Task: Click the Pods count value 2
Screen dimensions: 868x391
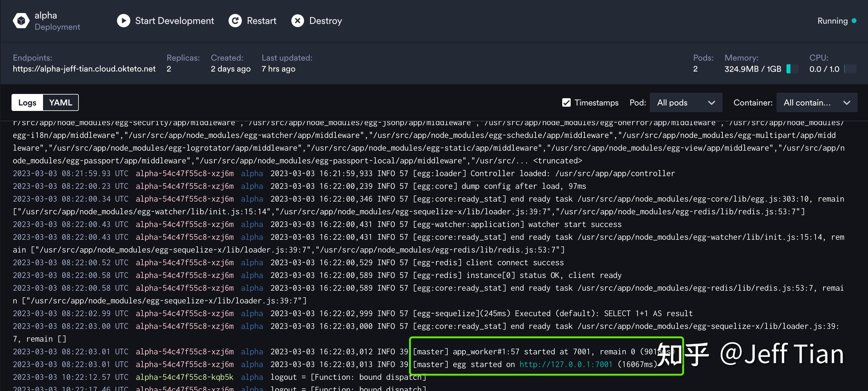Action: [x=696, y=69]
